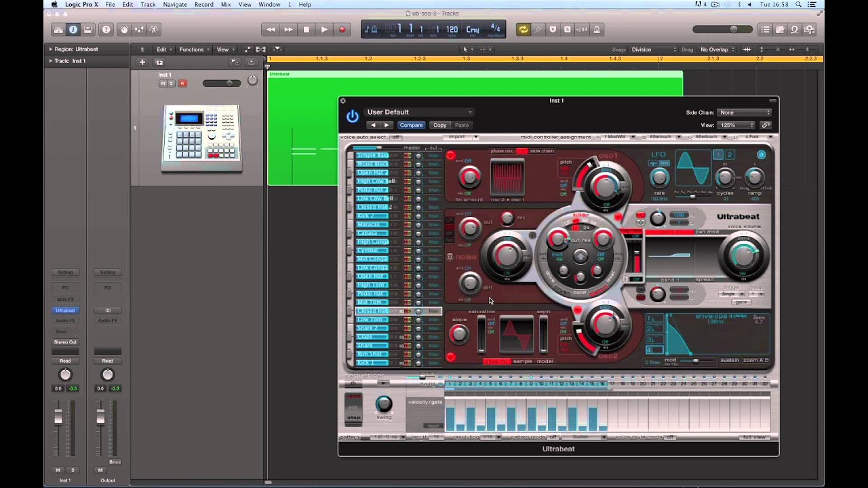Open Quick Help question mark icon

[106, 30]
